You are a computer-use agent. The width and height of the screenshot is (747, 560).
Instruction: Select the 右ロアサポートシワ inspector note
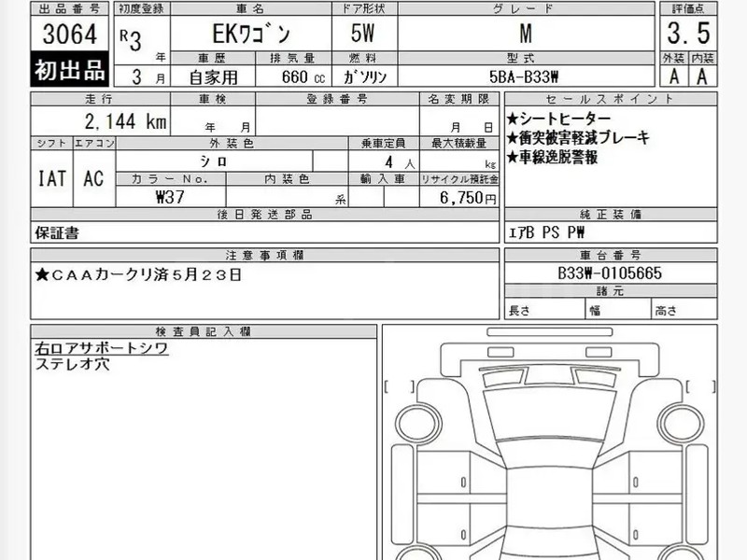(x=102, y=348)
